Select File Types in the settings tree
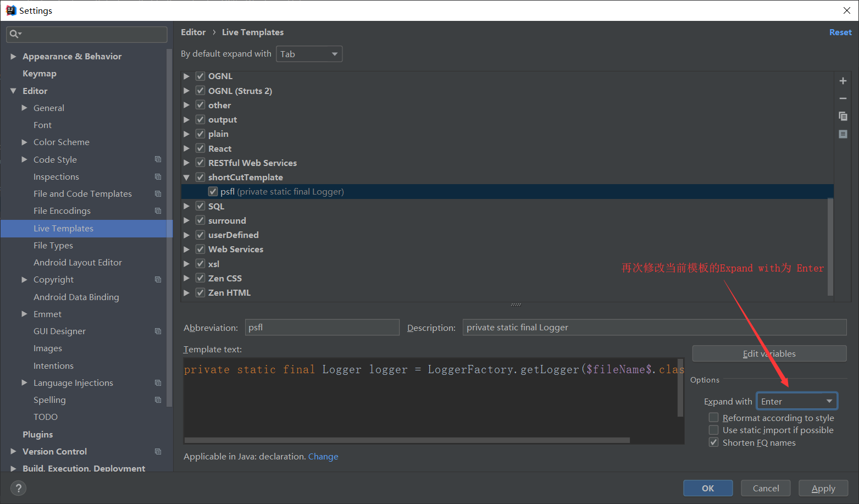The width and height of the screenshot is (859, 504). coord(53,245)
